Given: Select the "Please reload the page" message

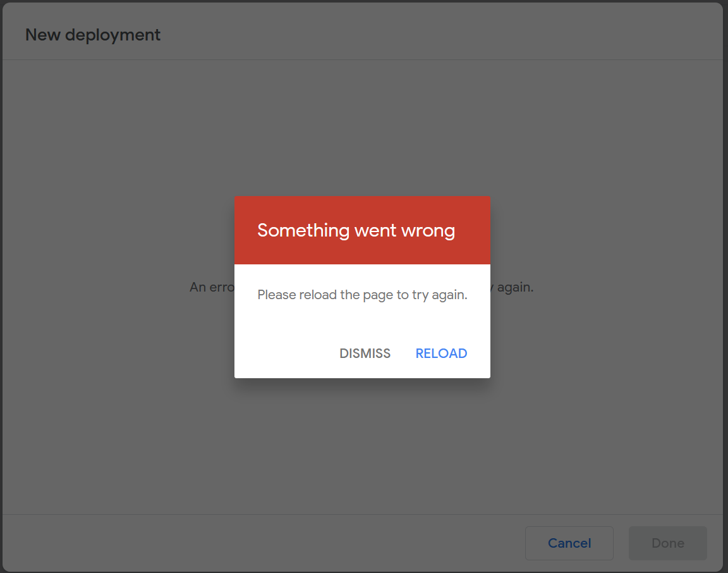Looking at the screenshot, I should pos(362,295).
